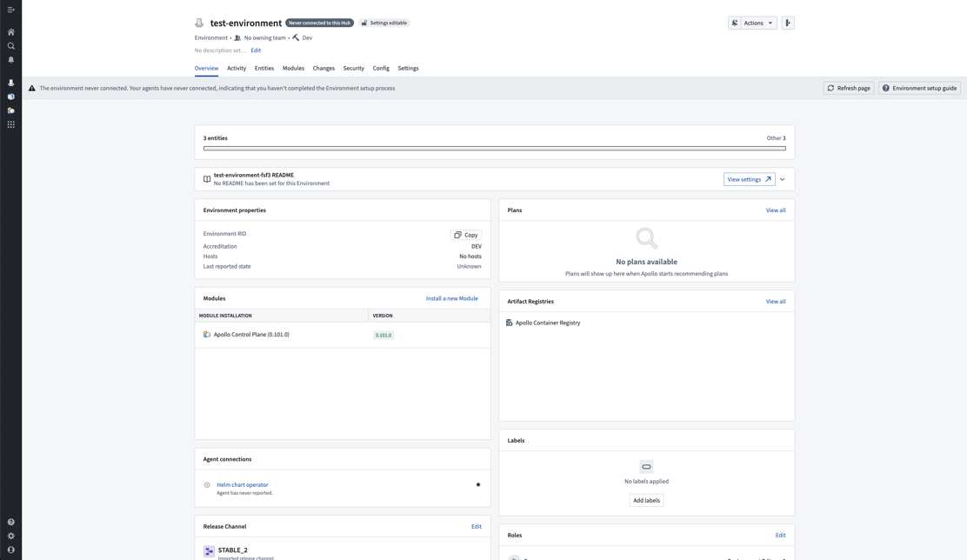Open the side panel toggle icon
This screenshot has width=967, height=560.
[788, 23]
